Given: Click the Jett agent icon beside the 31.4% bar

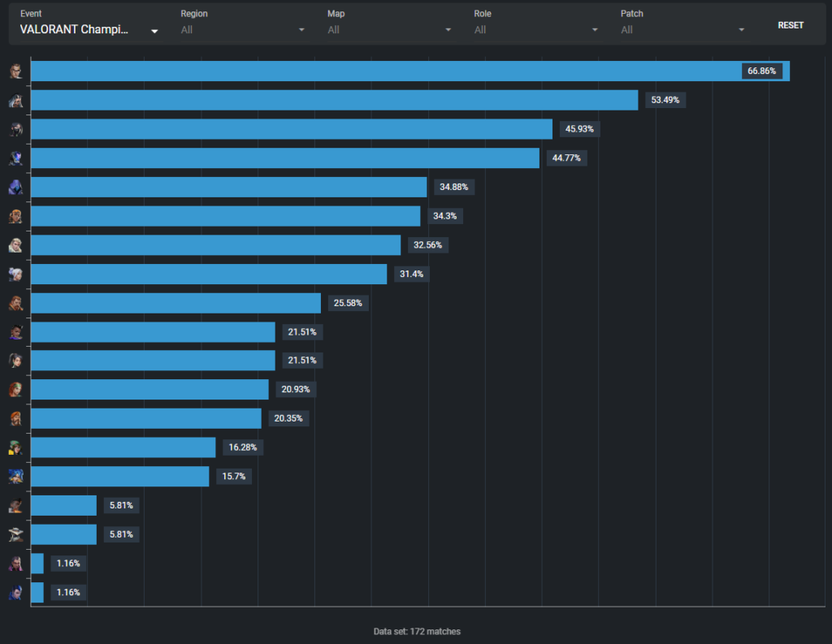Looking at the screenshot, I should 16,274.
